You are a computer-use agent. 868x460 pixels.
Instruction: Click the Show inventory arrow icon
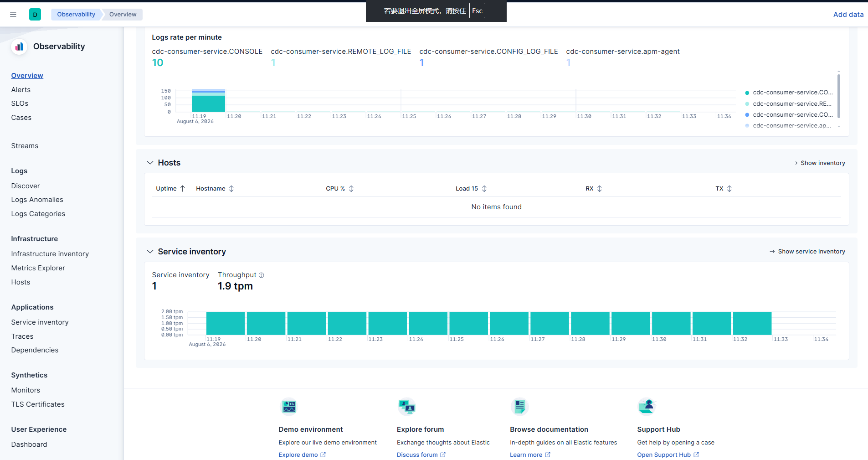[x=795, y=163]
